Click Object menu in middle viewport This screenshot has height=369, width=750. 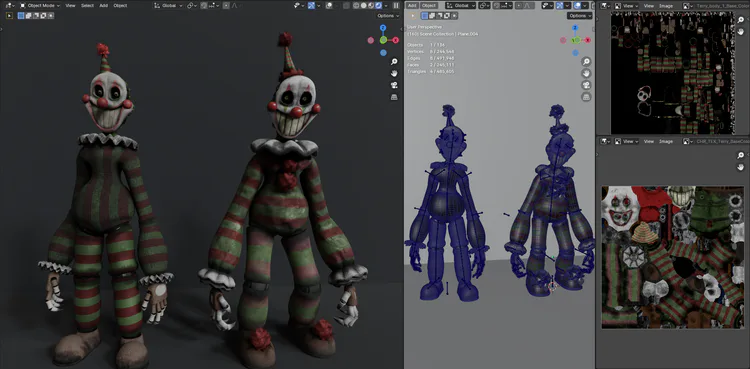click(x=429, y=6)
